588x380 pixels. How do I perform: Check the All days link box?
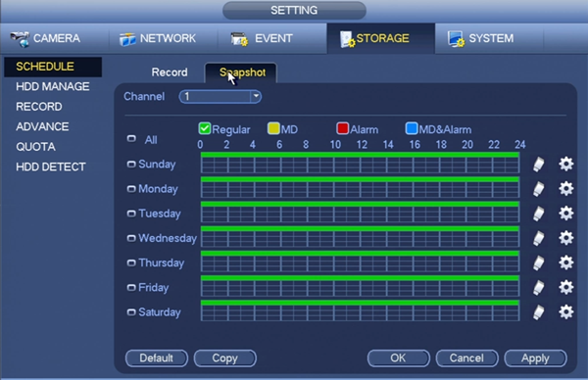[131, 139]
